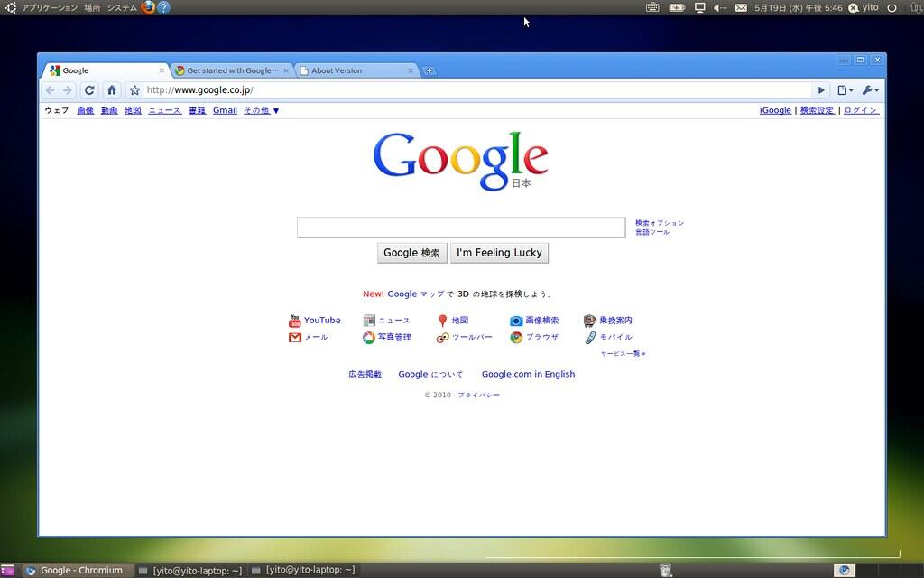Go back with the browser back arrow

[x=51, y=90]
